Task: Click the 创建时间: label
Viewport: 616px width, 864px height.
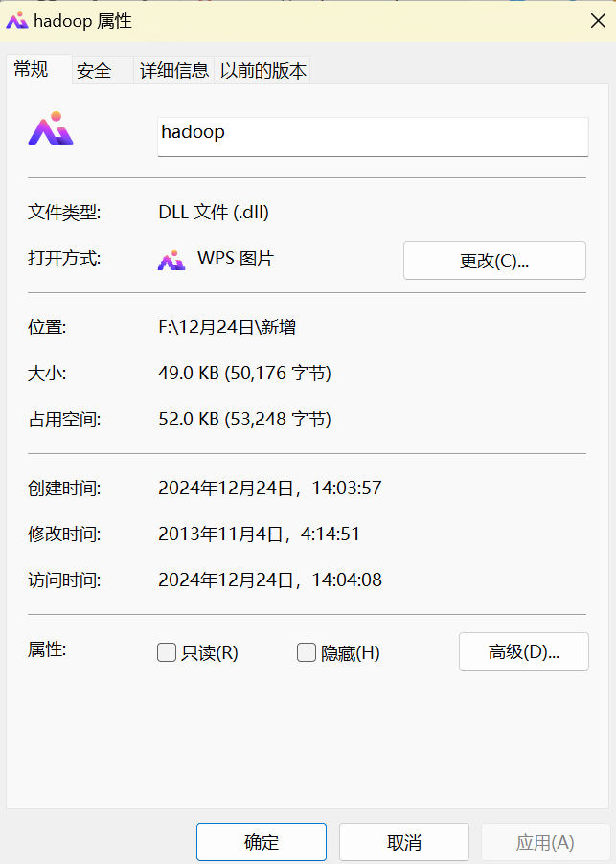Action: (x=64, y=489)
